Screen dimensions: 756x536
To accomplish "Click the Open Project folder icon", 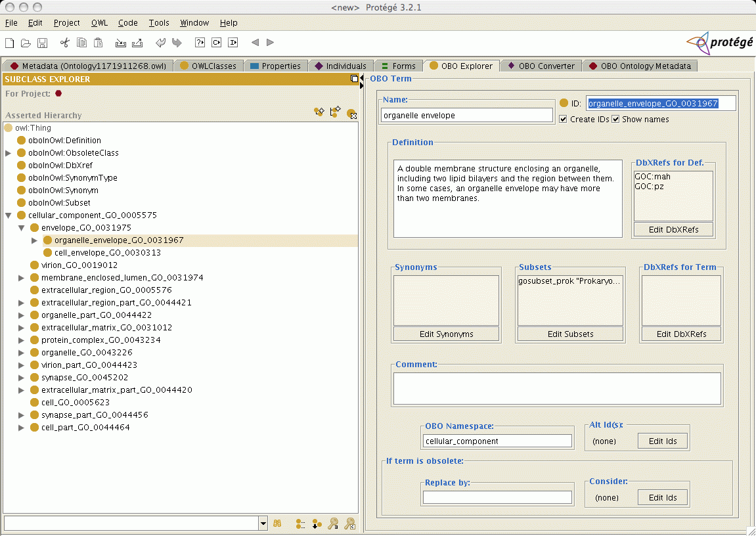I will [26, 43].
